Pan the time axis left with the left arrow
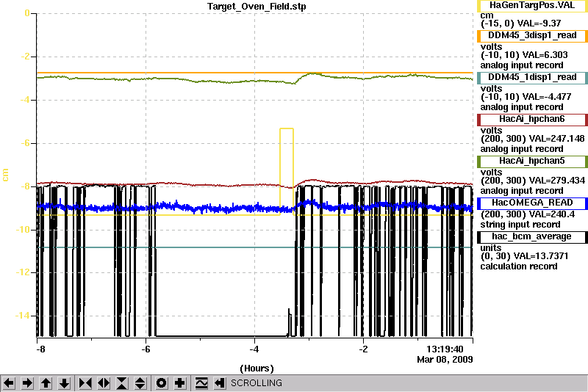Image resolution: width=588 pixels, height=392 pixels. (9, 383)
